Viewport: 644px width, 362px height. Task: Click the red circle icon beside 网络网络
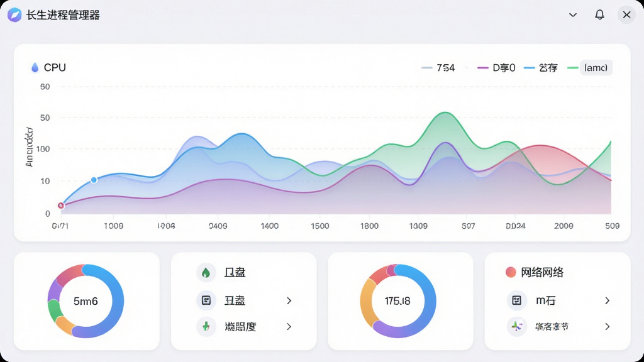click(511, 272)
